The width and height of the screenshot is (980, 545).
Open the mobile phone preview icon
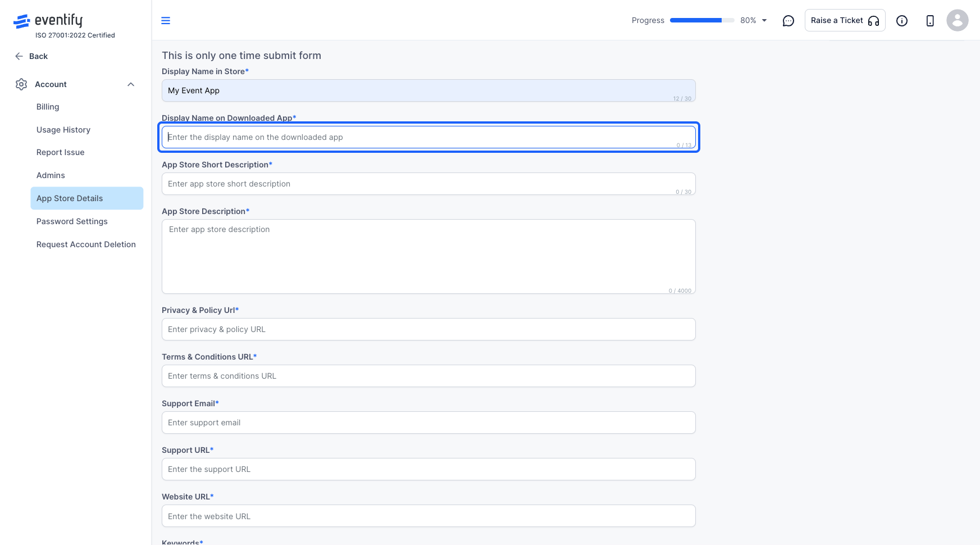pos(930,21)
